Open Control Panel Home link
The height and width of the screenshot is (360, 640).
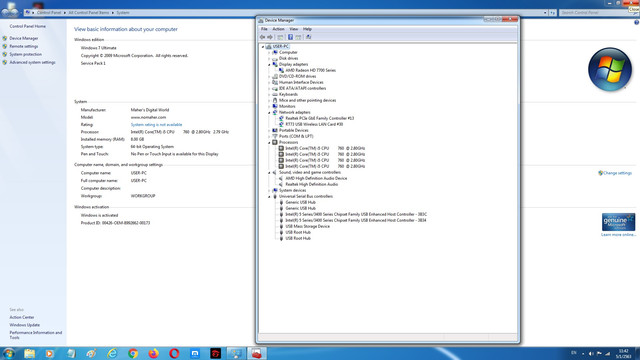click(x=28, y=26)
